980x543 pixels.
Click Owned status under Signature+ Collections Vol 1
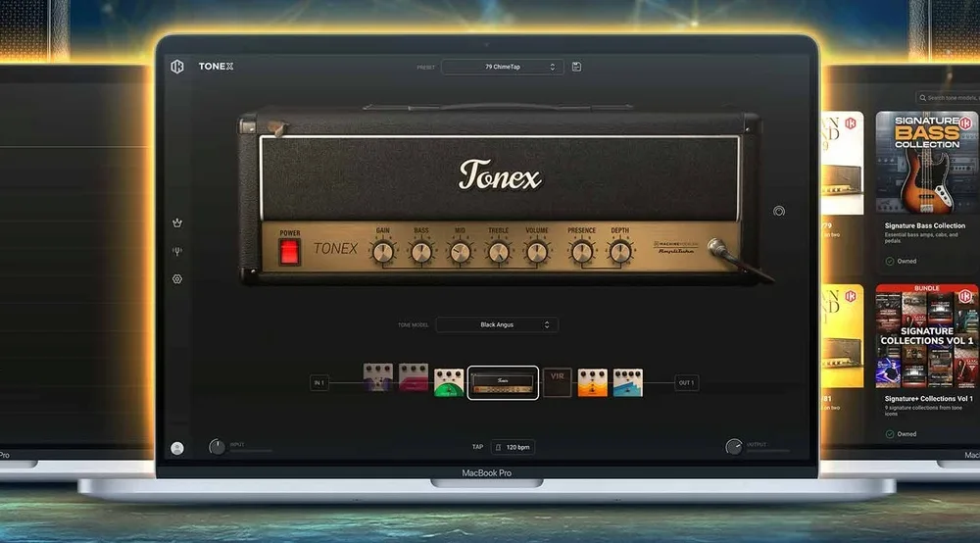point(901,433)
